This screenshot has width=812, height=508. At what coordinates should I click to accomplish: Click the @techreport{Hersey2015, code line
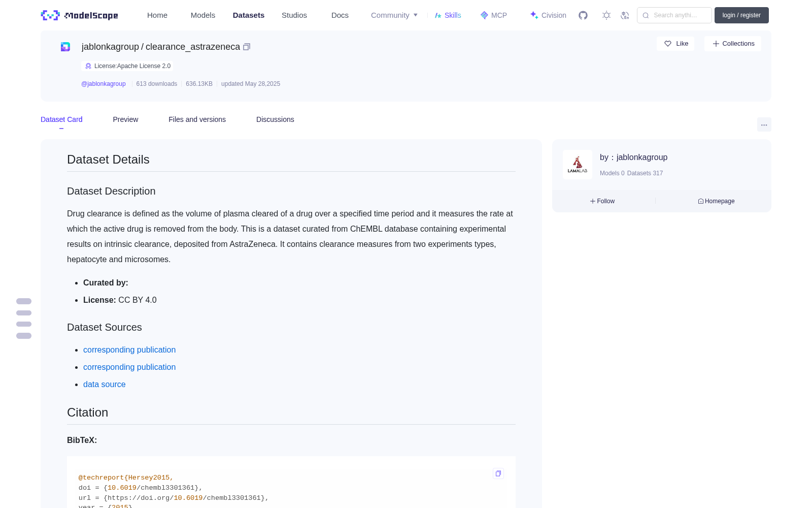coord(126,478)
